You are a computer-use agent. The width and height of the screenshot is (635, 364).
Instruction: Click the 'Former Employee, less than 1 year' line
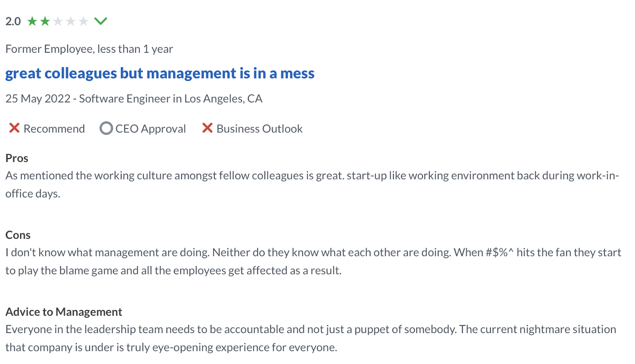point(89,49)
